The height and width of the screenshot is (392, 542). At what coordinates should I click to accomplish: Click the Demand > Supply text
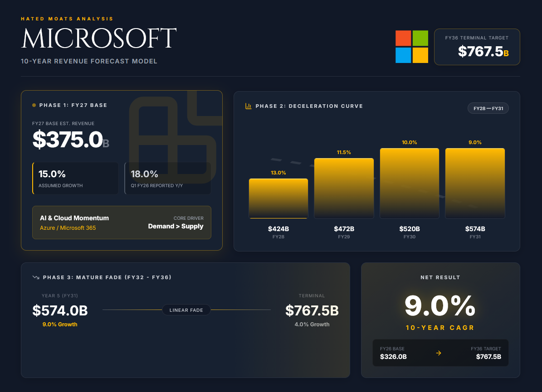pyautogui.click(x=176, y=226)
